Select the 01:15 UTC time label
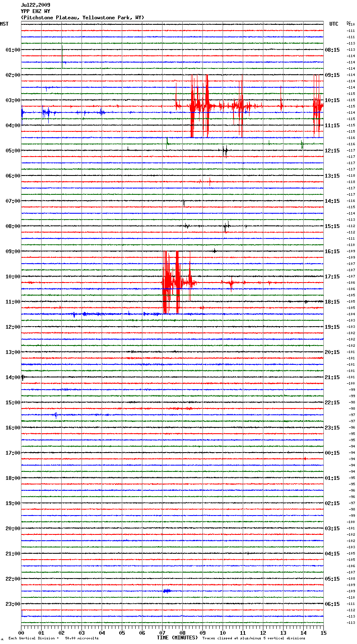 coord(332,478)
